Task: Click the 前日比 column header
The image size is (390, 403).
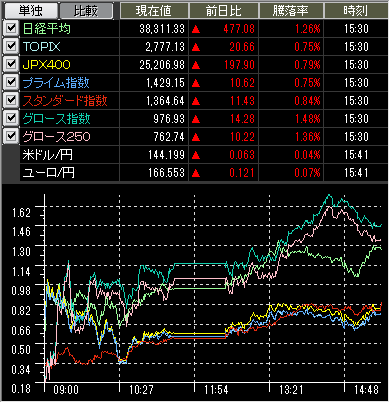Action: pyautogui.click(x=224, y=11)
